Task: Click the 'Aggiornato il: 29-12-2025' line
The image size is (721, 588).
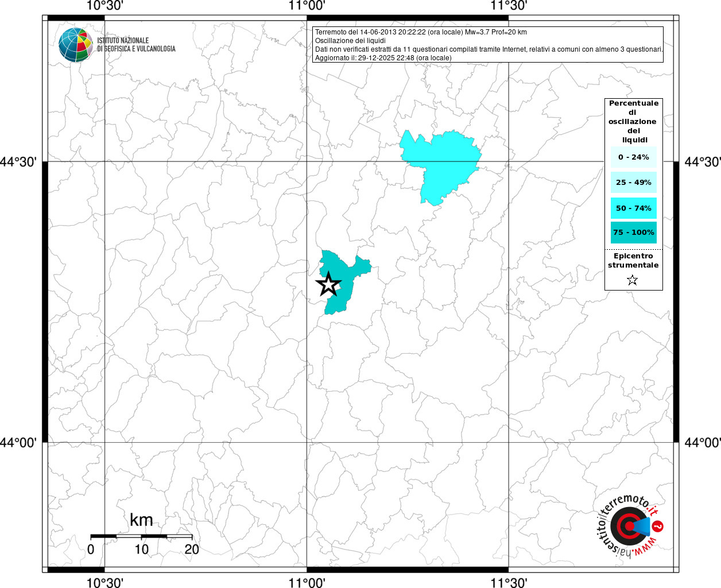Action: (x=383, y=58)
